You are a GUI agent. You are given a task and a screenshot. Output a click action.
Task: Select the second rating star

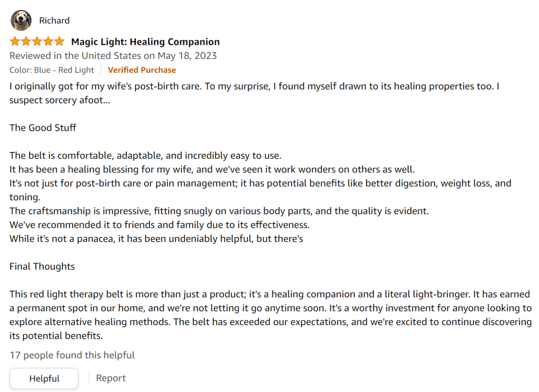click(x=25, y=41)
